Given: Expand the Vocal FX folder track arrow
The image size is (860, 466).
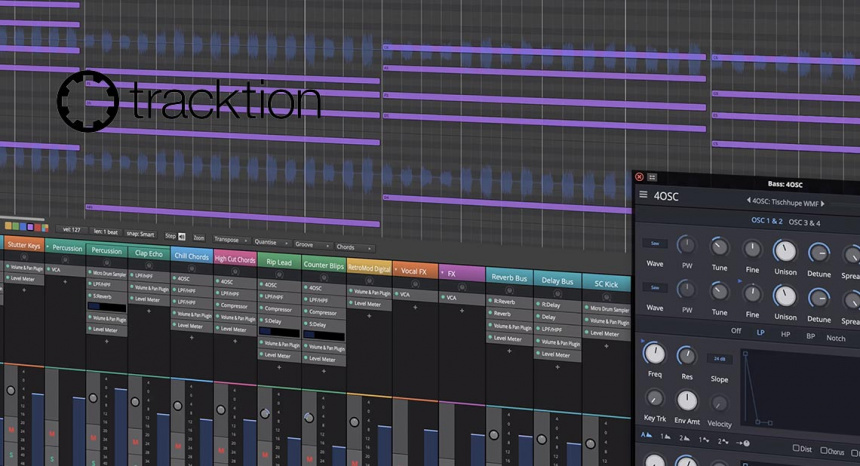Looking at the screenshot, I should pos(396,269).
